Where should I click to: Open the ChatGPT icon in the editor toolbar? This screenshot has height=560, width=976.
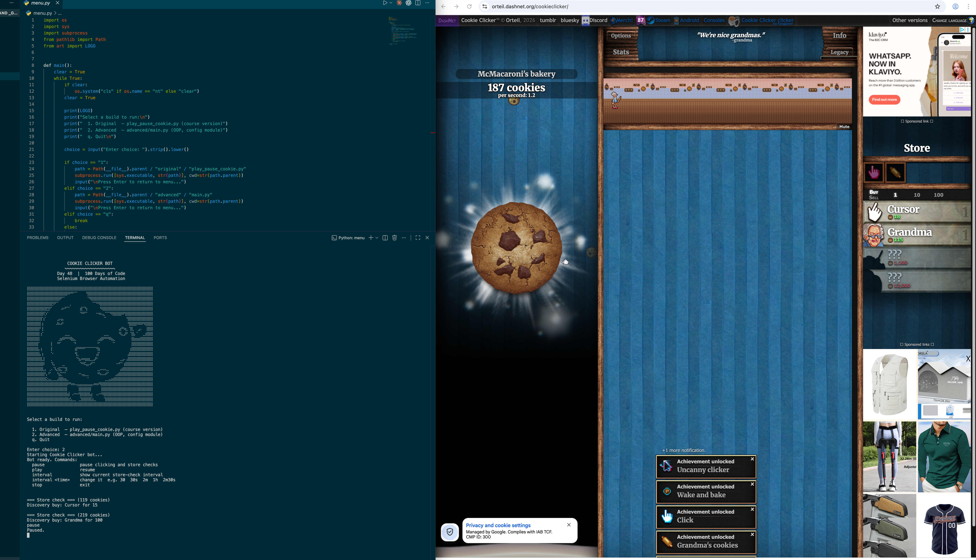click(x=409, y=3)
